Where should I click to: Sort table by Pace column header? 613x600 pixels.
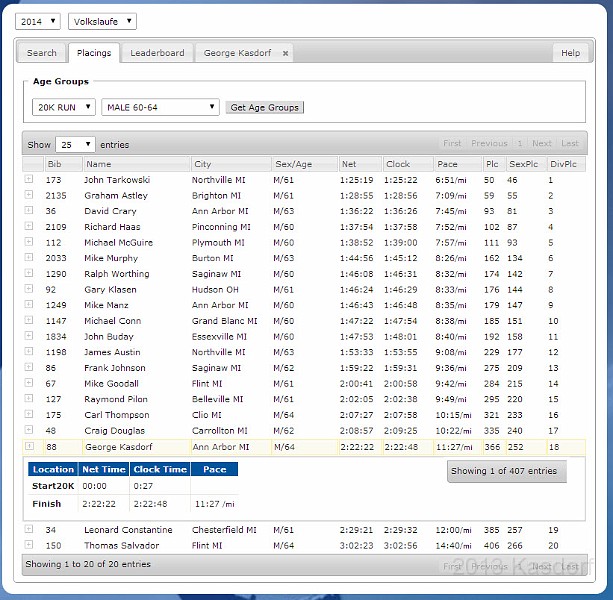click(457, 164)
